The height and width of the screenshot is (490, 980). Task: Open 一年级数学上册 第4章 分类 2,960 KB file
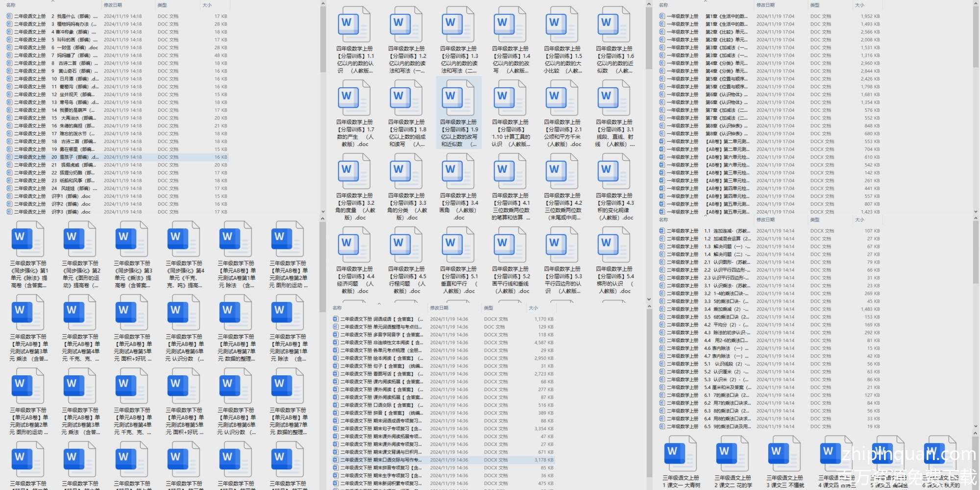726,63
